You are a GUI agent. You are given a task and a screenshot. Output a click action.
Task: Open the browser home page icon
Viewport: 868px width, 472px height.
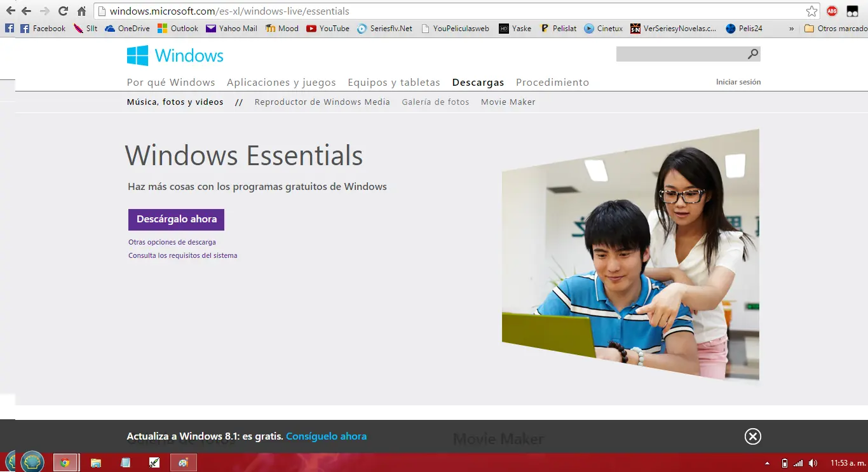point(81,11)
